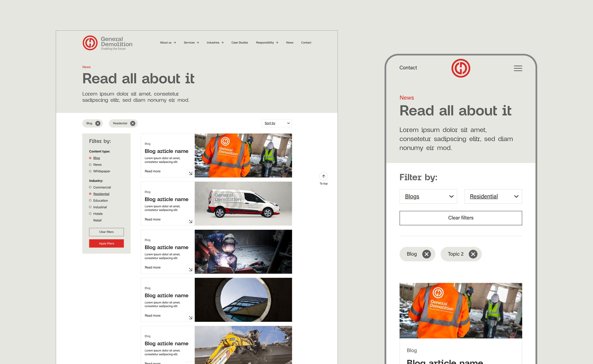The width and height of the screenshot is (593, 364).
Task: Click arrow icon on van blog card
Action: [190, 222]
